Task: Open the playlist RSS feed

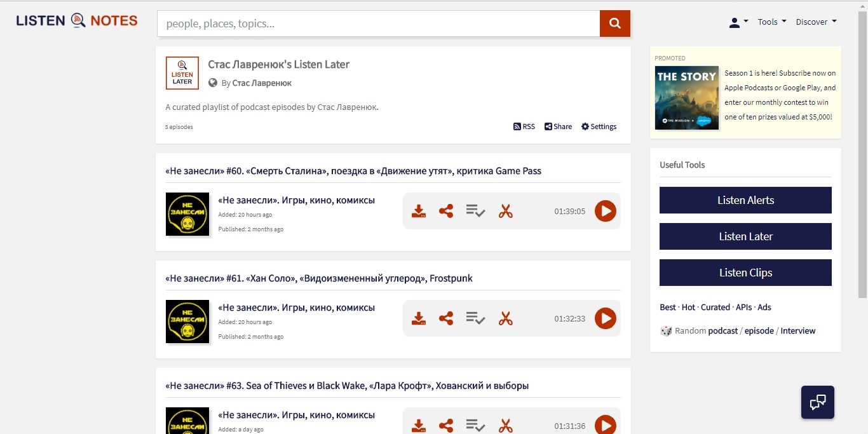Action: tap(524, 126)
